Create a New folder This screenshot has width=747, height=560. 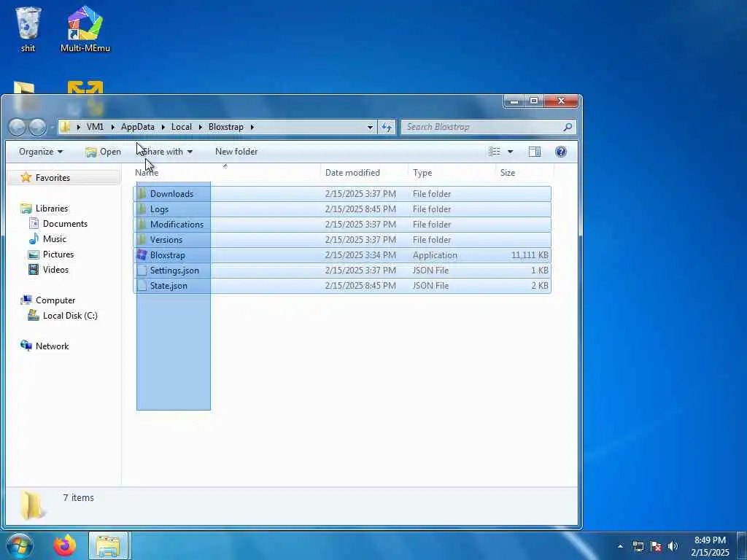click(236, 152)
